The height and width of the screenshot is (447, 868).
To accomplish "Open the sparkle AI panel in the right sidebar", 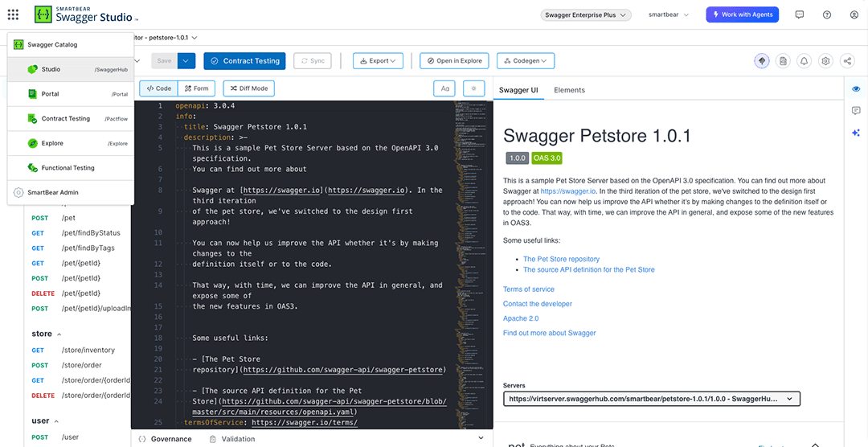I will coord(856,133).
